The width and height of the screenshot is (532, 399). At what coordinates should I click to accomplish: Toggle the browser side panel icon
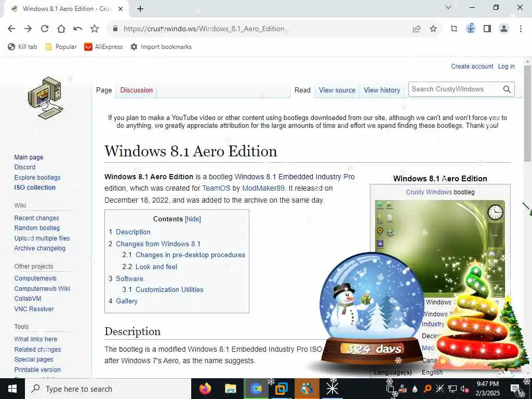coord(487,29)
